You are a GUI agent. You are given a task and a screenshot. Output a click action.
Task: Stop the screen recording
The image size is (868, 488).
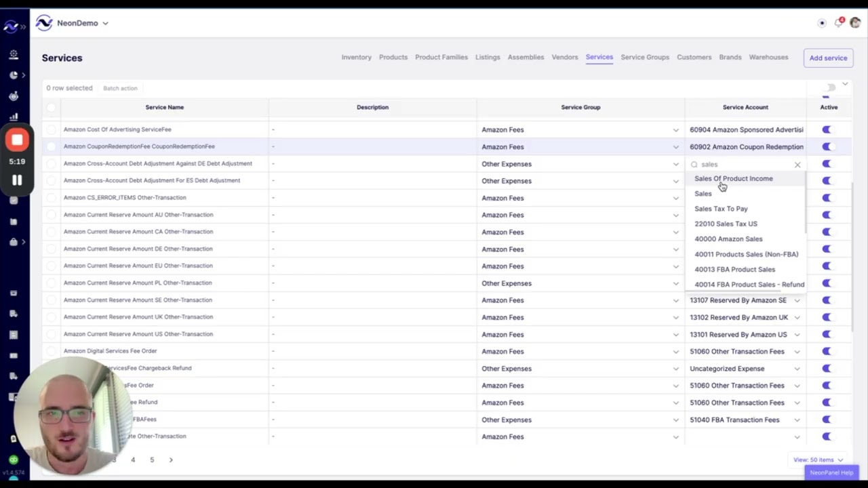17,140
